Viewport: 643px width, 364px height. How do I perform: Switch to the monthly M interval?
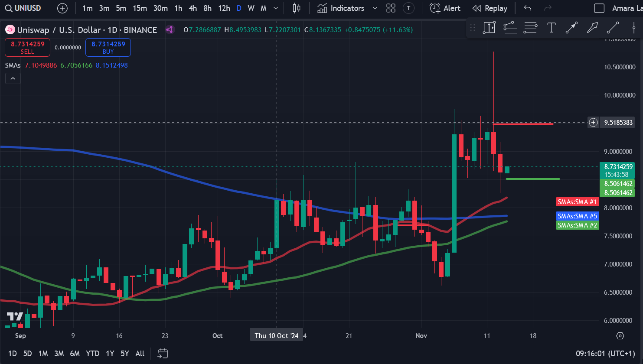(x=264, y=8)
